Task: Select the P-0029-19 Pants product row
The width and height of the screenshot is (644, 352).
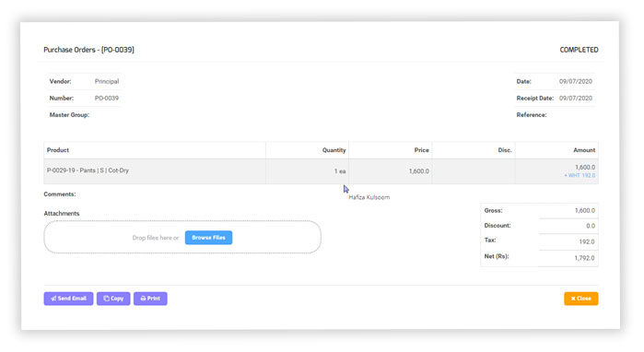Action: pos(321,171)
